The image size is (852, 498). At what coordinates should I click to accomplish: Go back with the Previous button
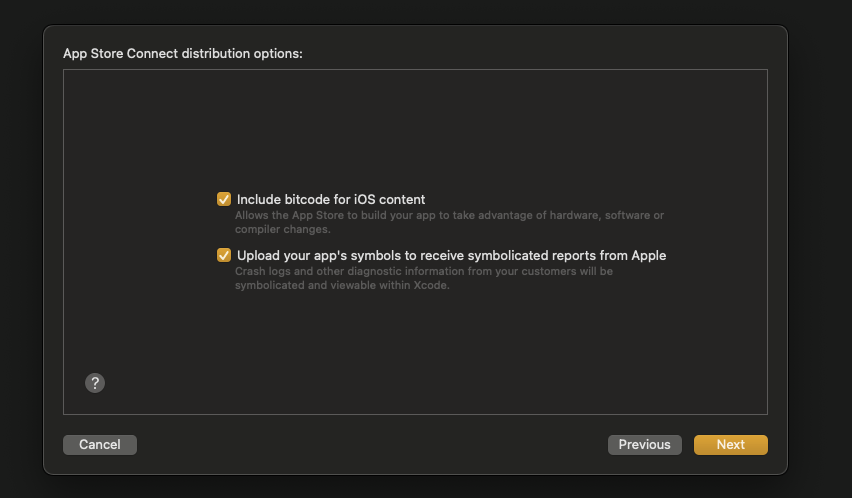click(x=644, y=445)
